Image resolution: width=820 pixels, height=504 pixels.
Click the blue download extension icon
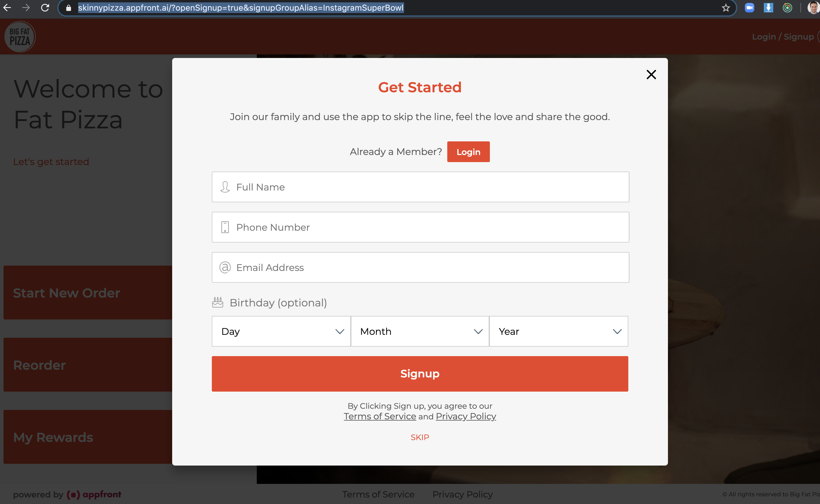[768, 8]
